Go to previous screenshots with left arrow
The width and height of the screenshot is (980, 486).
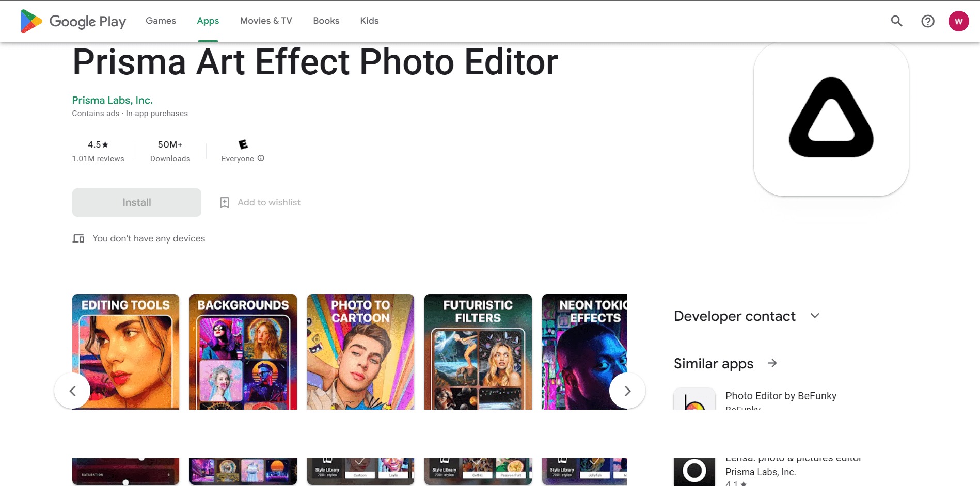pyautogui.click(x=72, y=391)
